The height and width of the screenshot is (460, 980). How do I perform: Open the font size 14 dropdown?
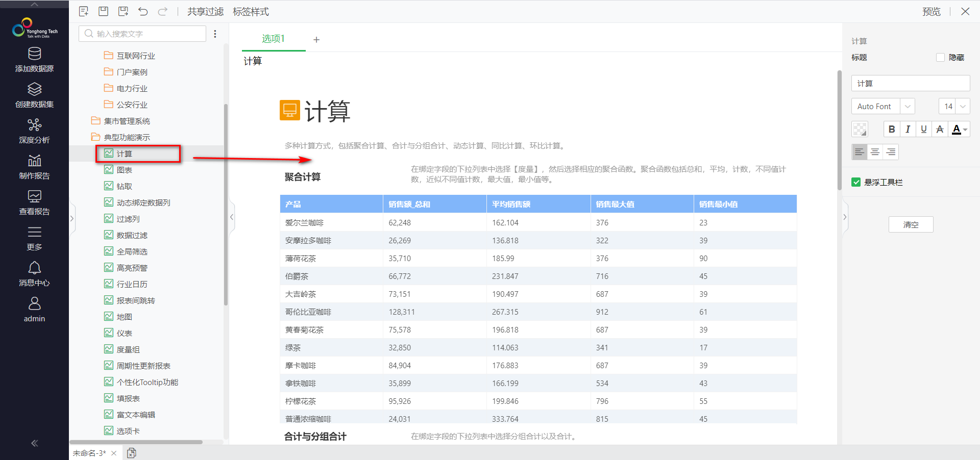(954, 106)
